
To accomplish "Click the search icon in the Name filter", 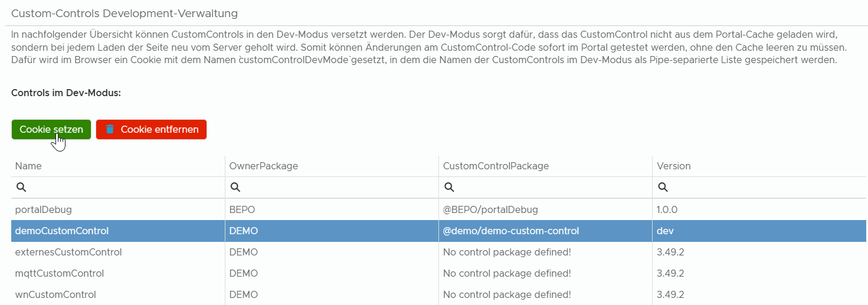I will tap(21, 187).
